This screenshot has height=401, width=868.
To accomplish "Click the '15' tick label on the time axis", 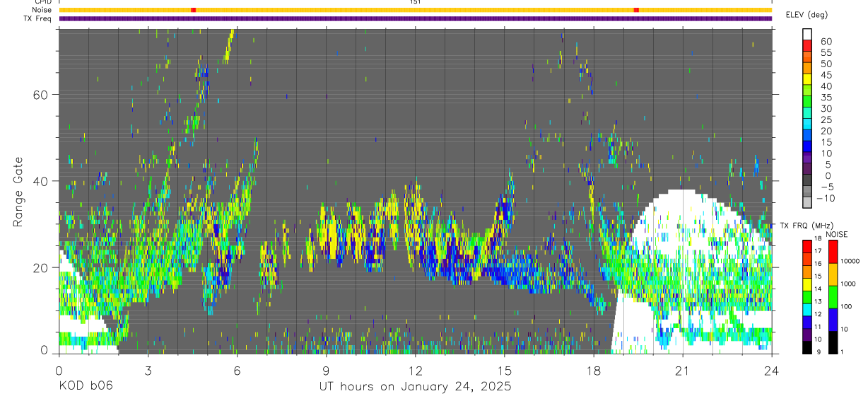I will [x=504, y=370].
